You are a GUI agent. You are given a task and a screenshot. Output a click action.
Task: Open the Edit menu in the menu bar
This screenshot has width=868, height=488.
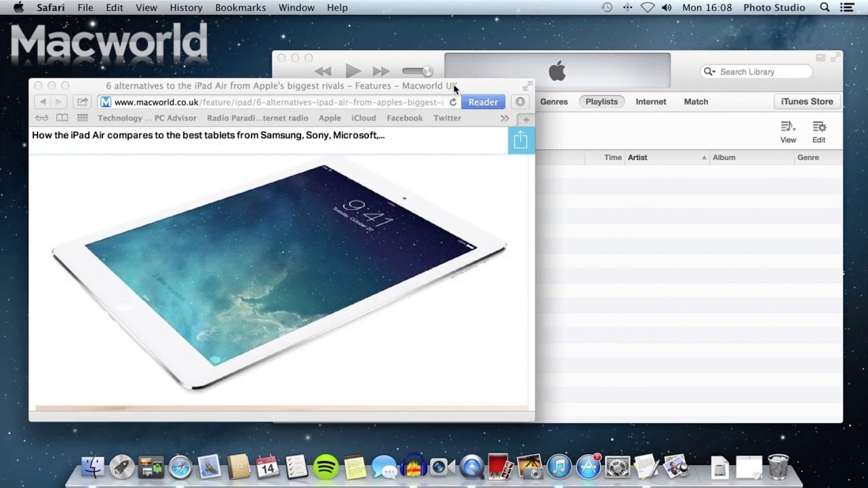pyautogui.click(x=115, y=7)
